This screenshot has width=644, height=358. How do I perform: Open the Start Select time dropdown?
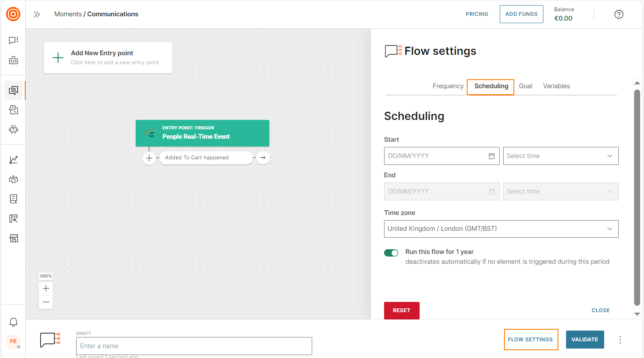click(561, 156)
